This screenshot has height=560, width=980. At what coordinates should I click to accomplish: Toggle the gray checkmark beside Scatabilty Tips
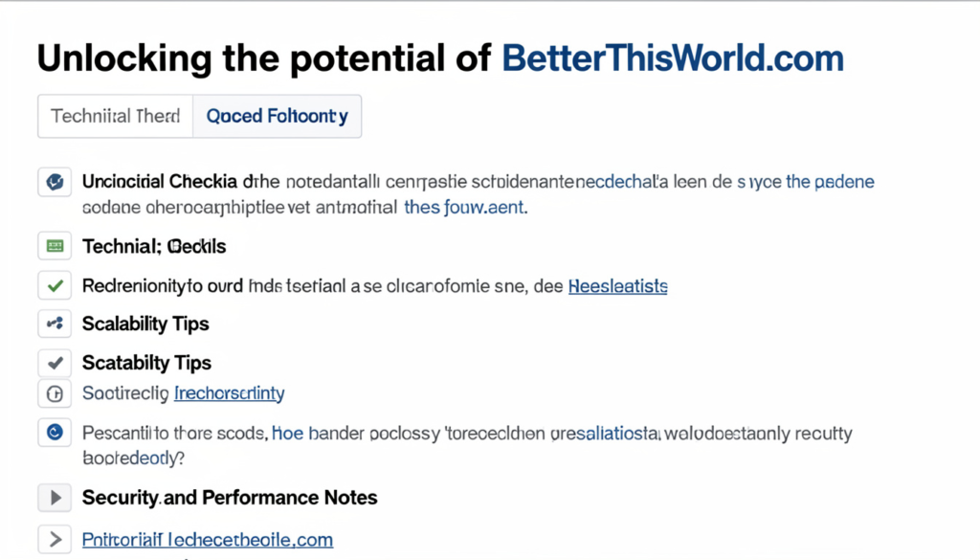tap(55, 363)
